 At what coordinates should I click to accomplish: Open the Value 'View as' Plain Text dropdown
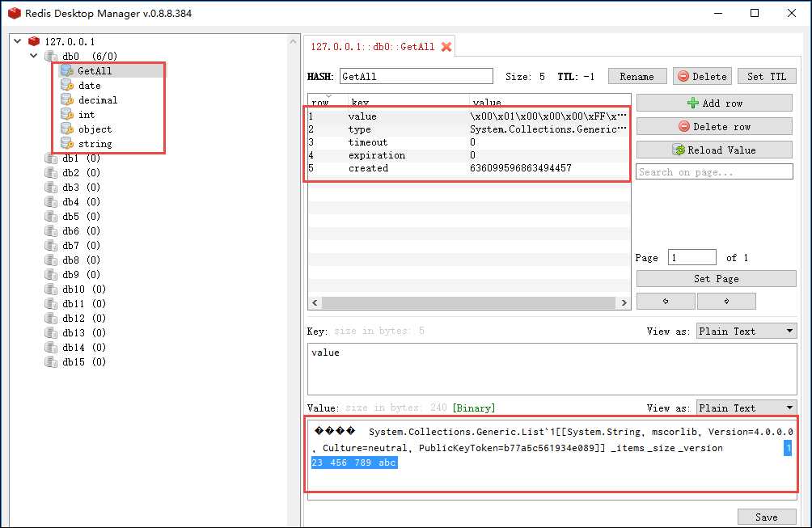tap(746, 408)
